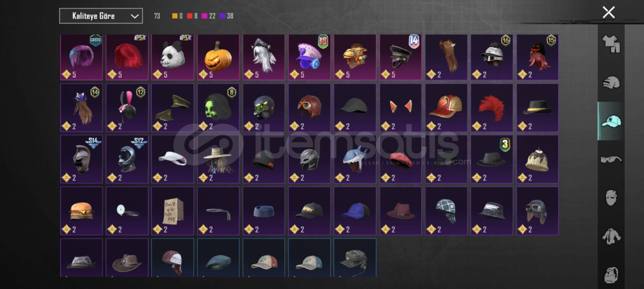Close the inventory with the X icon
The height and width of the screenshot is (289, 644).
(608, 12)
